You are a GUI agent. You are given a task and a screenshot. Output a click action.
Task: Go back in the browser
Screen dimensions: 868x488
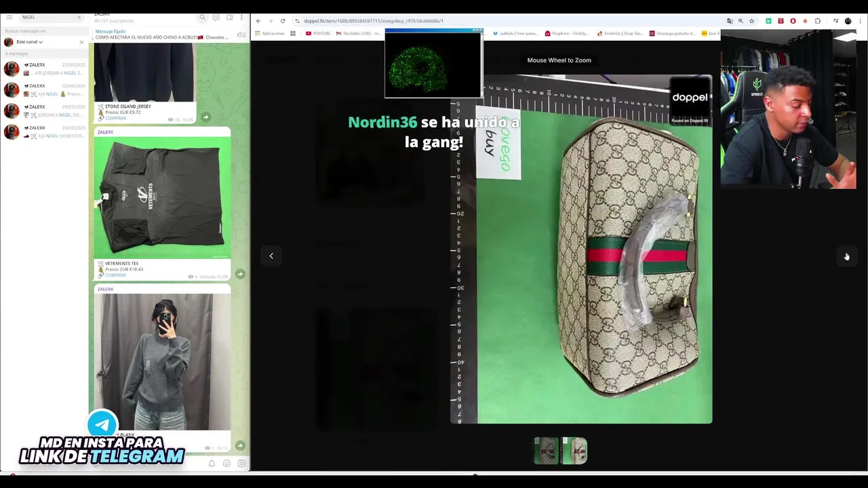click(x=258, y=21)
